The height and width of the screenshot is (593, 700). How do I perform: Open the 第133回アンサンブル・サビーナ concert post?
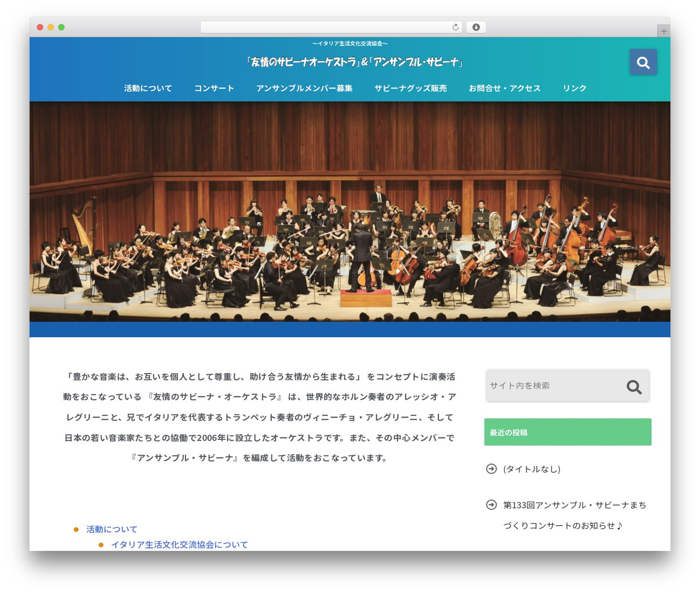[575, 515]
